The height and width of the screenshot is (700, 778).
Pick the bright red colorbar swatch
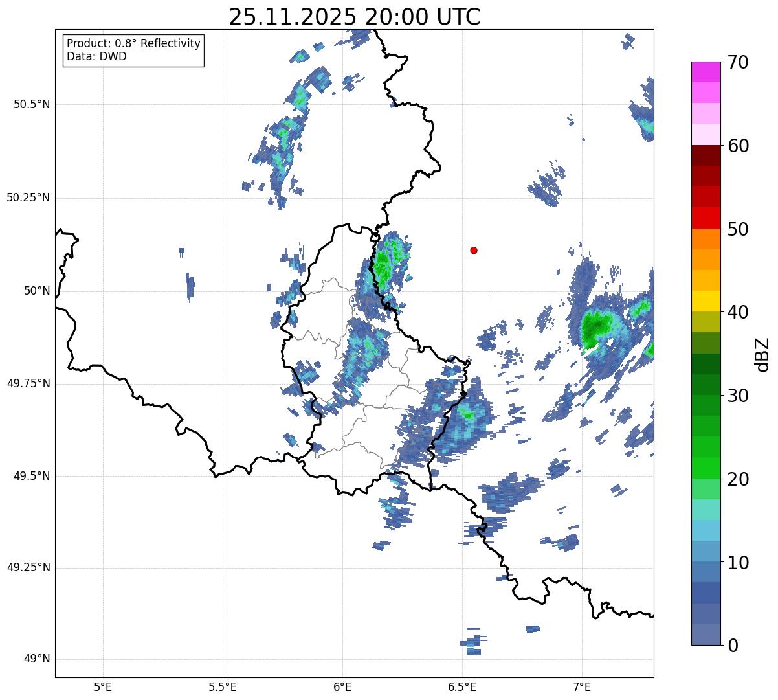point(706,218)
